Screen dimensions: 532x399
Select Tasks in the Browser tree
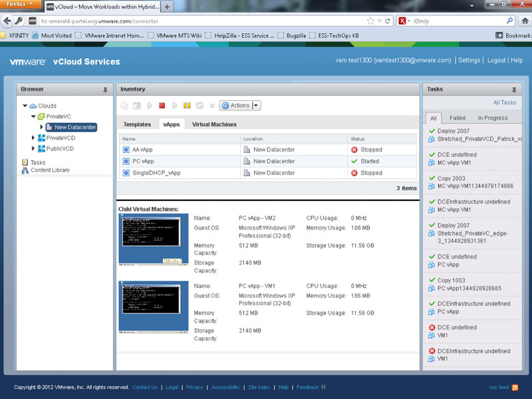(x=38, y=162)
